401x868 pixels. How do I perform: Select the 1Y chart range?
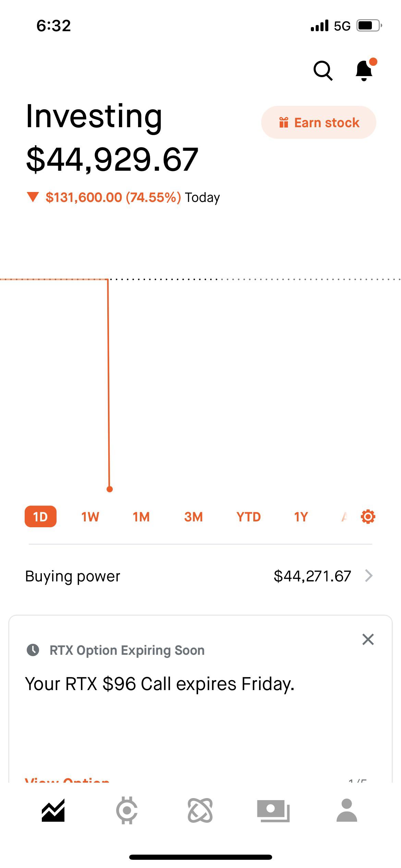click(x=301, y=517)
